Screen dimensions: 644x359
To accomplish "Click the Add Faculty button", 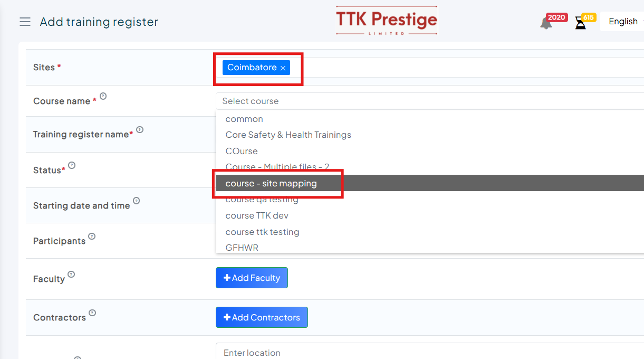I will tap(252, 278).
